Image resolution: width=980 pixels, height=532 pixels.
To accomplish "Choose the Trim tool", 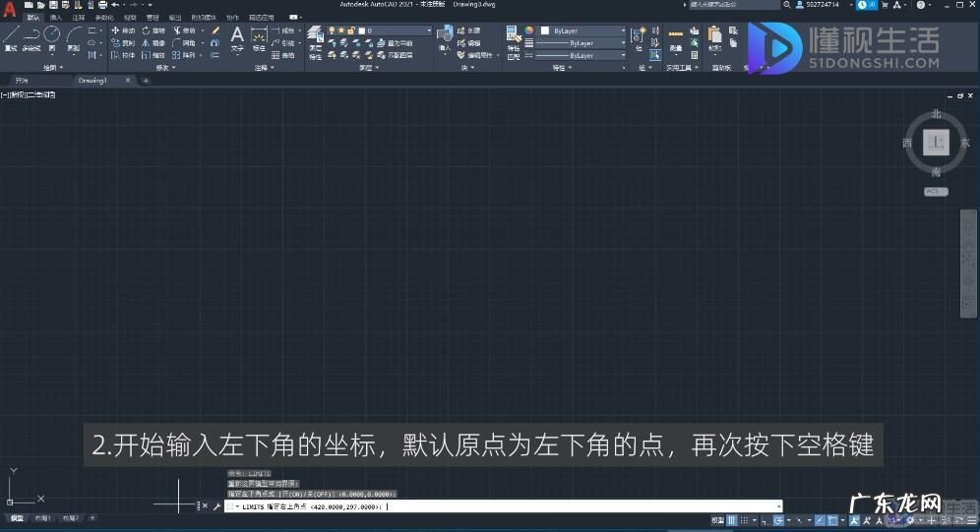I will pos(184,30).
